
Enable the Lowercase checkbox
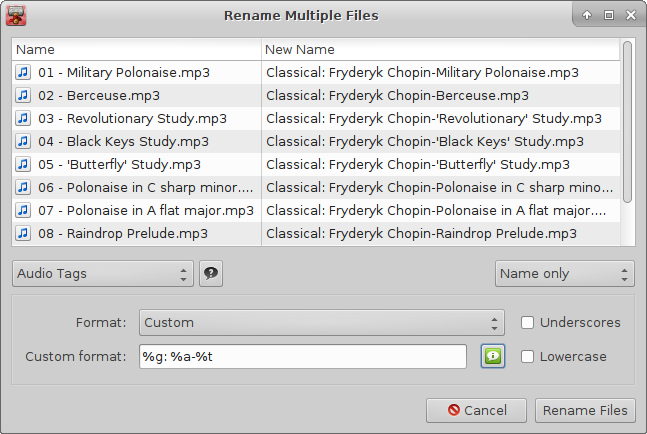pyautogui.click(x=527, y=356)
